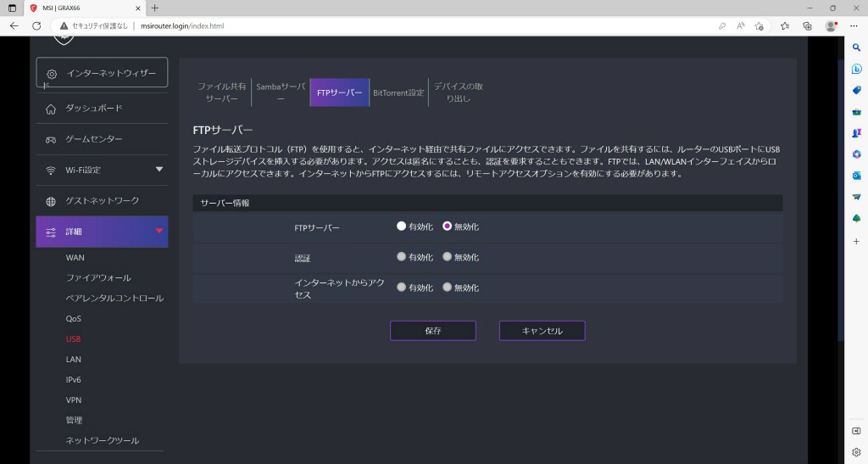Open the BitTorrent設定 tab
This screenshot has width=868, height=464.
tap(398, 92)
